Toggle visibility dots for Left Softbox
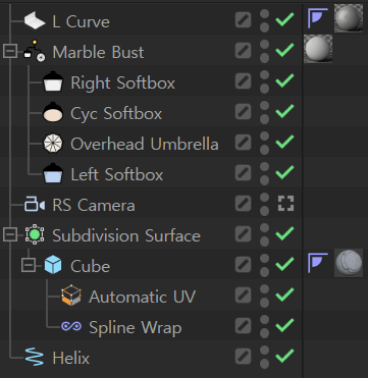Screen dimensions: 368x378 pos(264,173)
